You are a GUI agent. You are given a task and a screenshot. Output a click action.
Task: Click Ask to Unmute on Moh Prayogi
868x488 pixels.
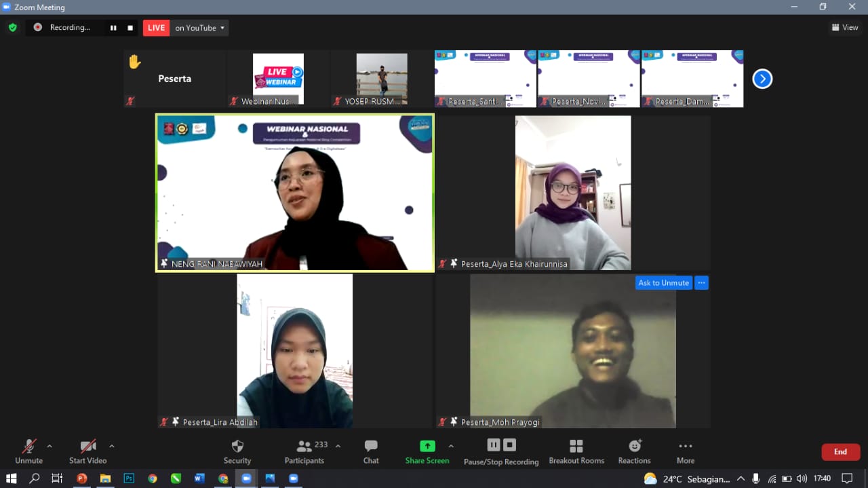click(663, 283)
